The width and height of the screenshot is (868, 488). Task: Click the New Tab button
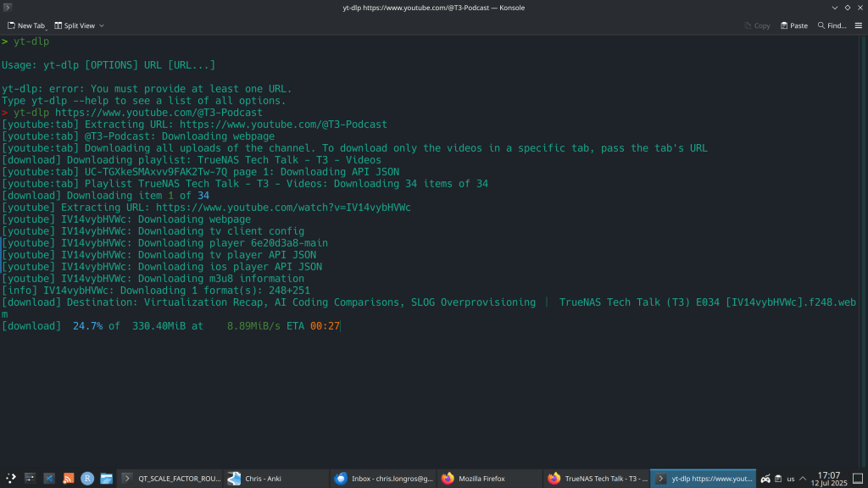tap(25, 25)
